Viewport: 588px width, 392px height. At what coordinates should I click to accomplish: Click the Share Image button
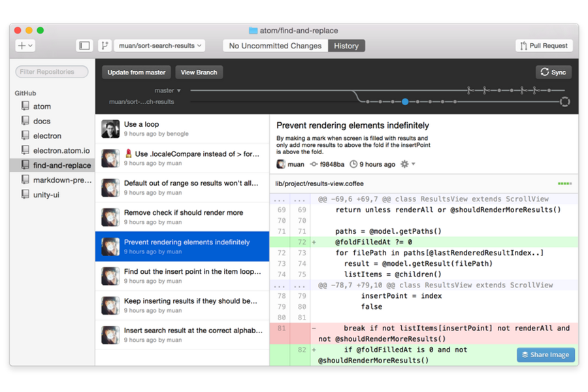(x=546, y=355)
